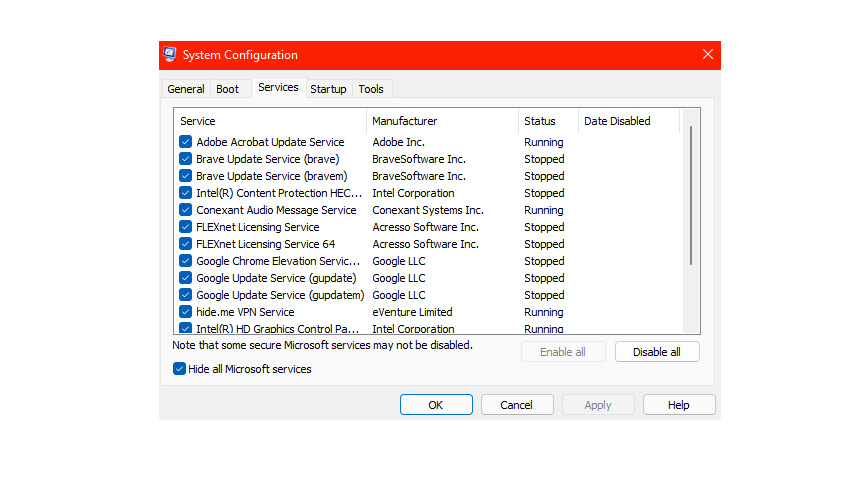The image size is (856, 482).
Task: Uncheck Adobe Acrobat Update Service checkbox
Action: pos(186,142)
